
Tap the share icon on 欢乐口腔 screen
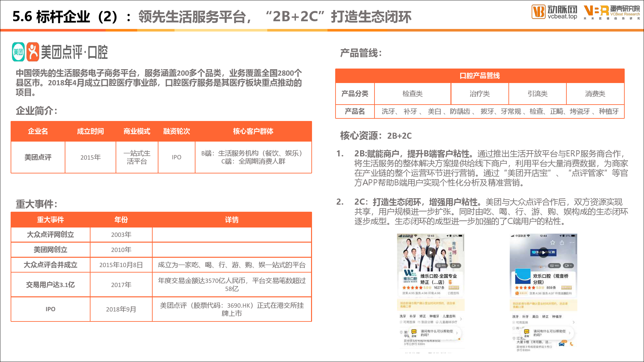click(x=562, y=243)
